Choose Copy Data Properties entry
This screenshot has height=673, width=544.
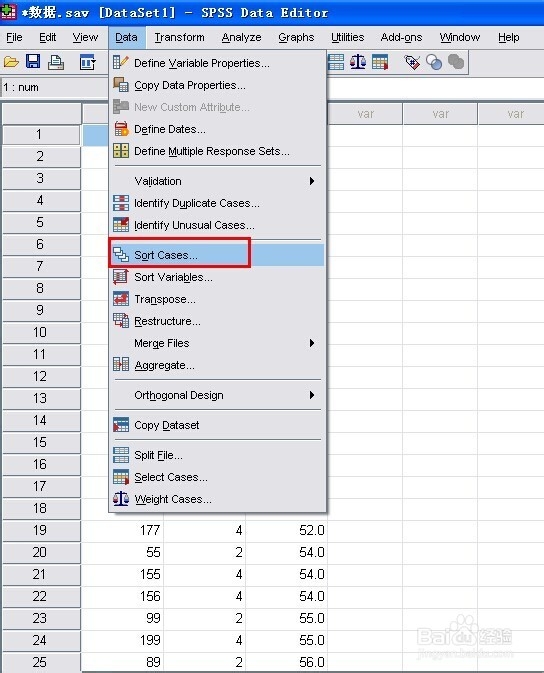coord(218,85)
